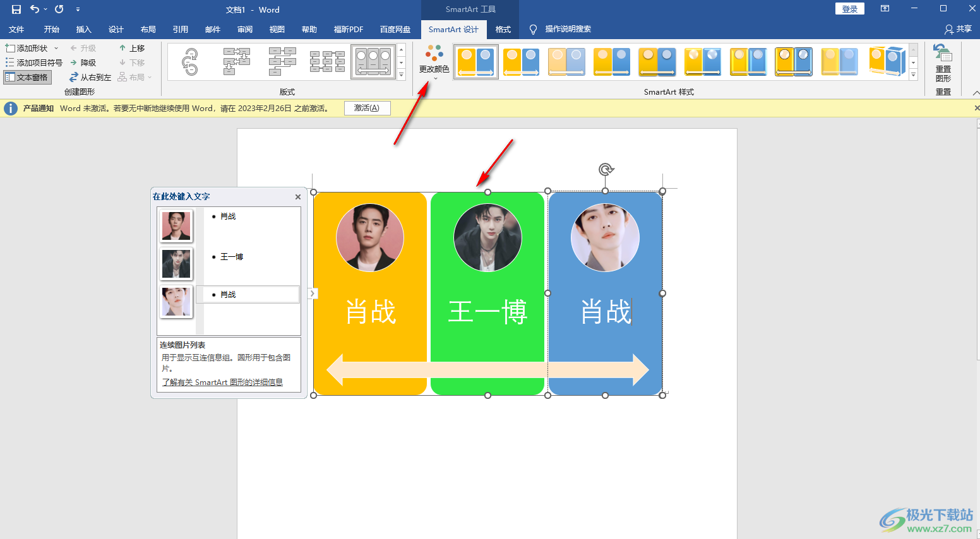Expand the SmartArt 样式 gallery
The height and width of the screenshot is (539, 980).
pyautogui.click(x=914, y=74)
